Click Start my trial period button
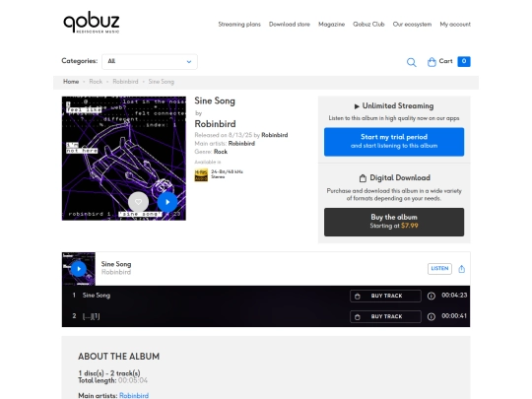Viewport: 532px width, 399px height. pyautogui.click(x=394, y=142)
